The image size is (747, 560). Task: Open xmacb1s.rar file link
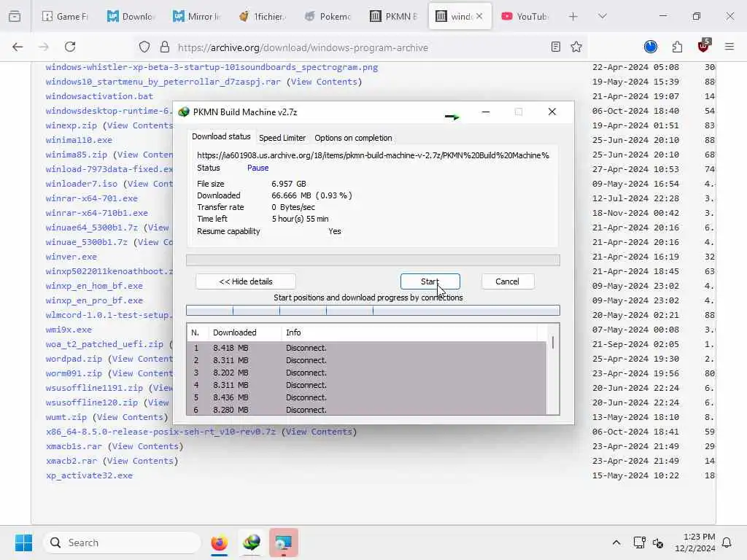pos(74,446)
